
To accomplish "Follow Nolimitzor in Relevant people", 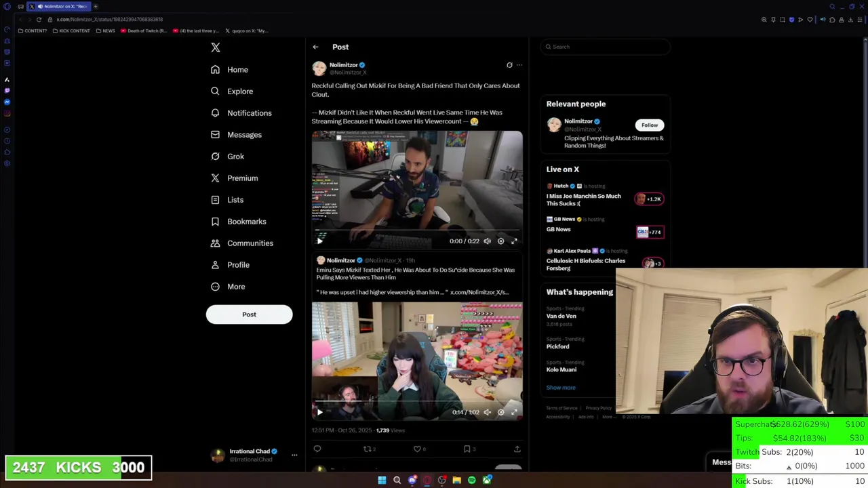I will 650,125.
